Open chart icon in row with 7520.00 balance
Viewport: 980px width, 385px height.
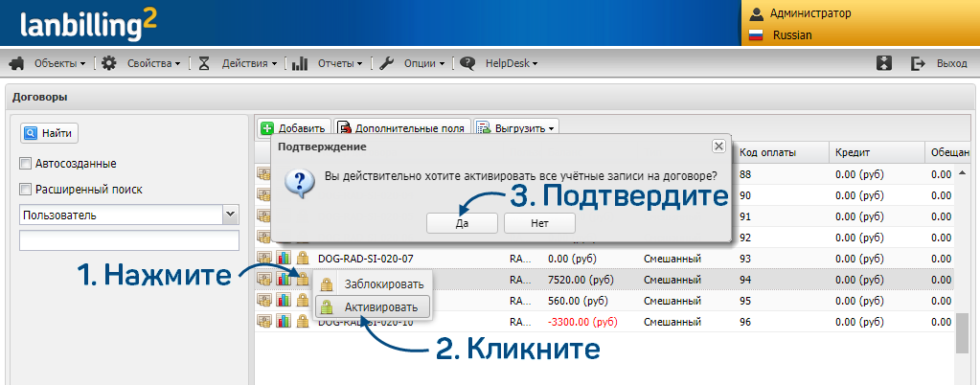click(x=284, y=280)
